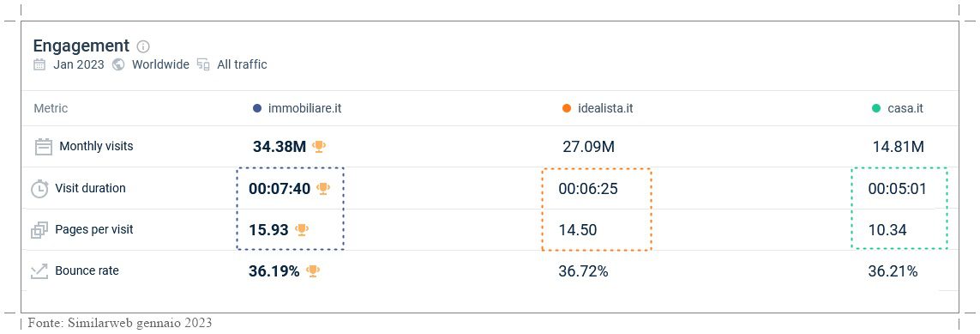Image resolution: width=980 pixels, height=334 pixels.
Task: Click the trophy next to 15.93
Action: pos(302,229)
